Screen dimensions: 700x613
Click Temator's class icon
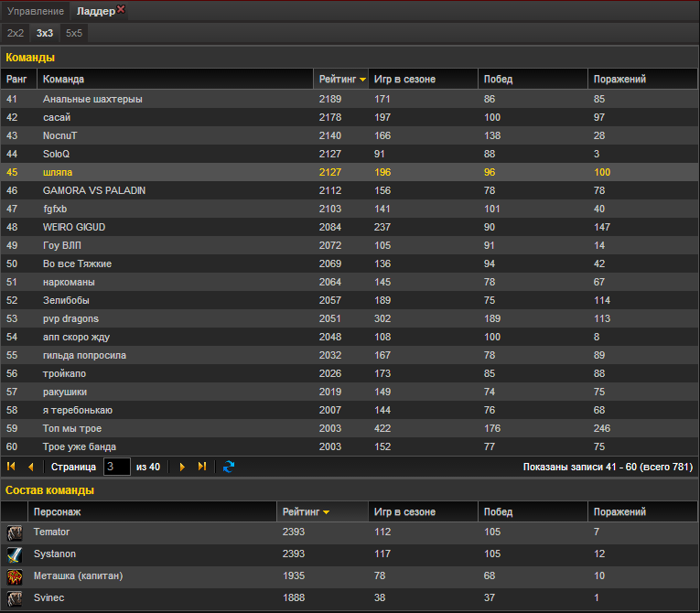pyautogui.click(x=15, y=532)
